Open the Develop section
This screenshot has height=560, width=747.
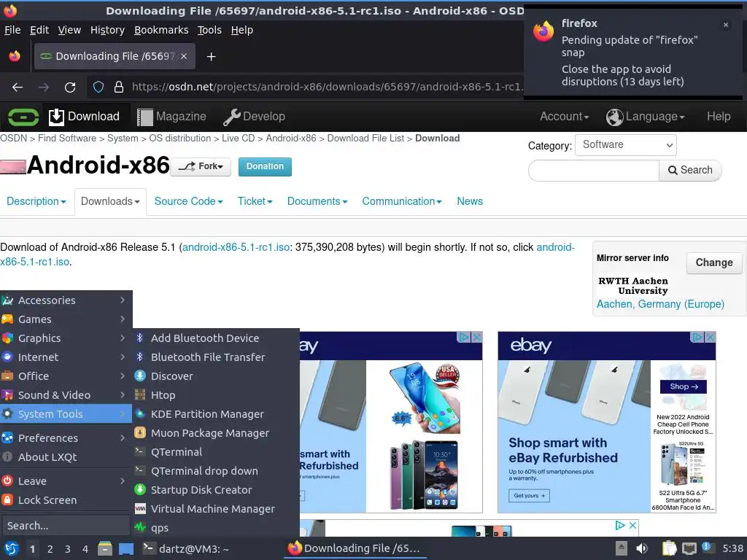255,117
